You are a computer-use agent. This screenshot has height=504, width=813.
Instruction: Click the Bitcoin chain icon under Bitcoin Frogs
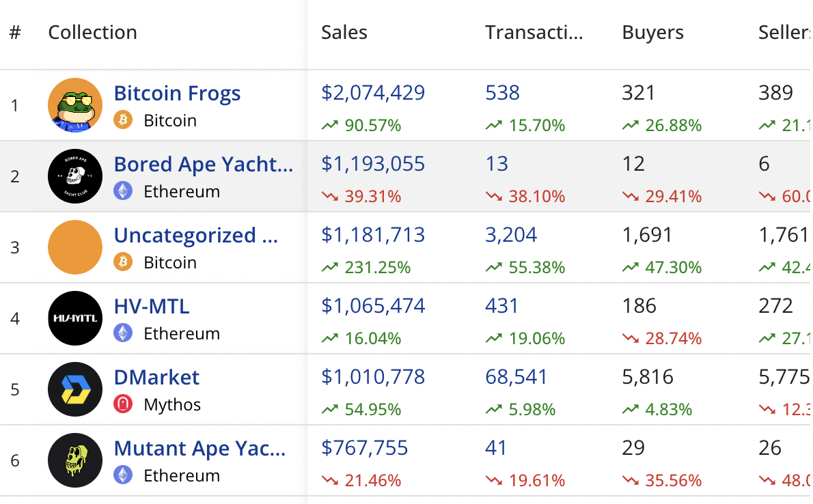click(x=123, y=120)
